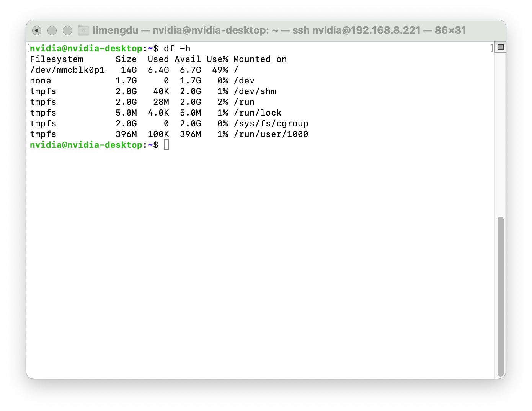Click the '/run/lock' mount point
Viewport: 532px width, 411px height.
click(x=258, y=113)
